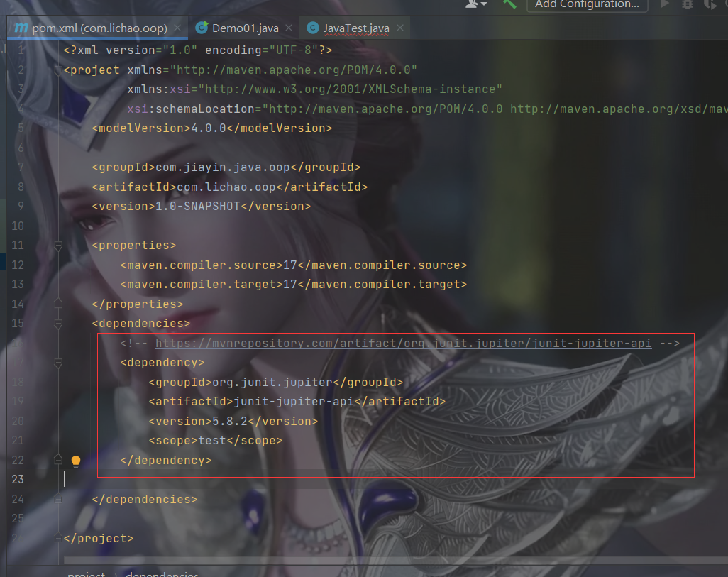The image size is (728, 577).
Task: Close the Demo01.java editor tab
Action: click(x=289, y=28)
